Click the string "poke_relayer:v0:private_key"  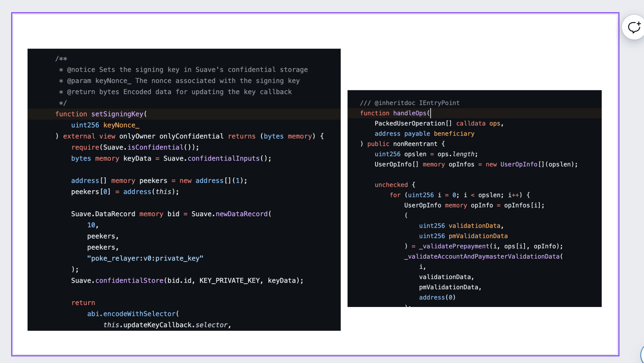145,258
